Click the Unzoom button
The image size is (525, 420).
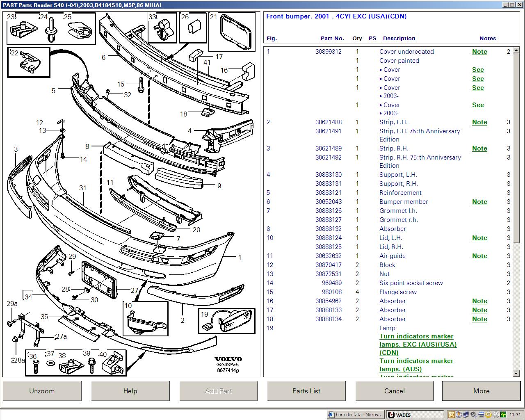point(42,391)
